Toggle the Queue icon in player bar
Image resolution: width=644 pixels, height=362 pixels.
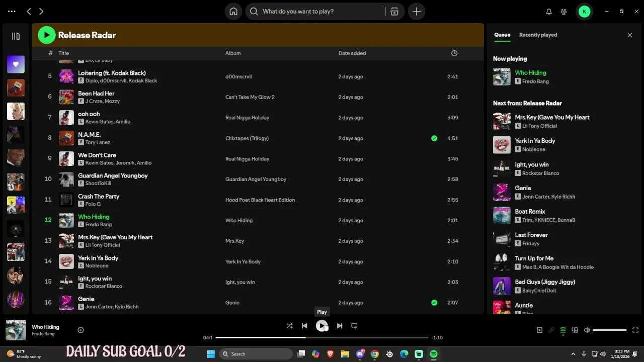coord(563,330)
